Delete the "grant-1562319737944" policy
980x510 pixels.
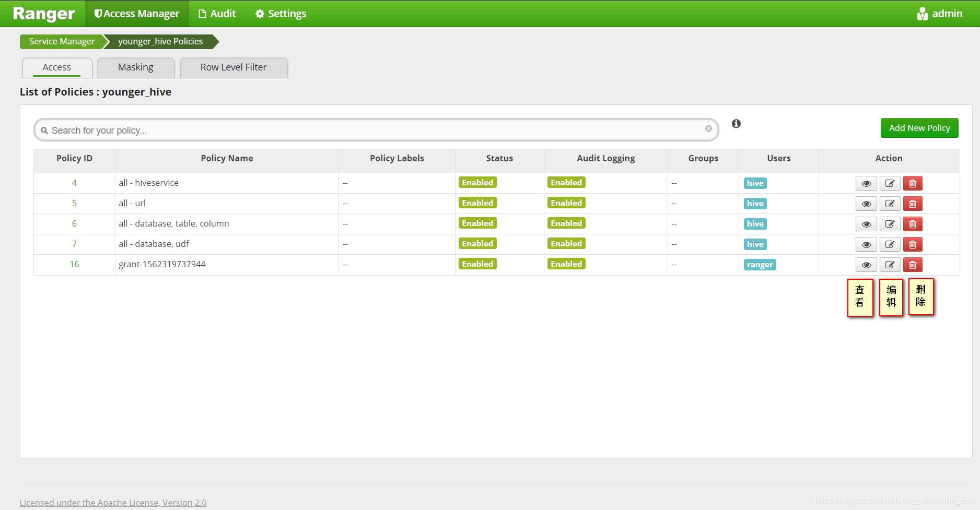pyautogui.click(x=912, y=265)
